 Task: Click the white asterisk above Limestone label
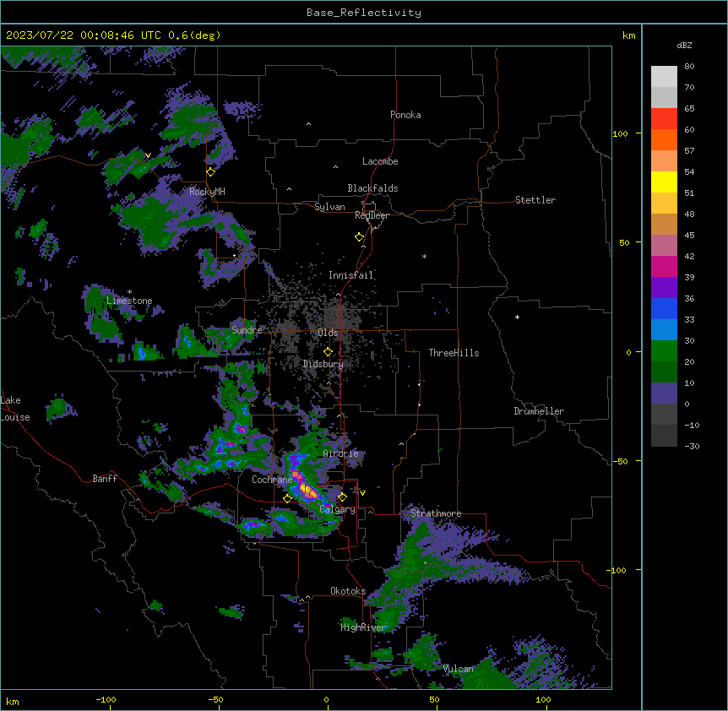129,292
